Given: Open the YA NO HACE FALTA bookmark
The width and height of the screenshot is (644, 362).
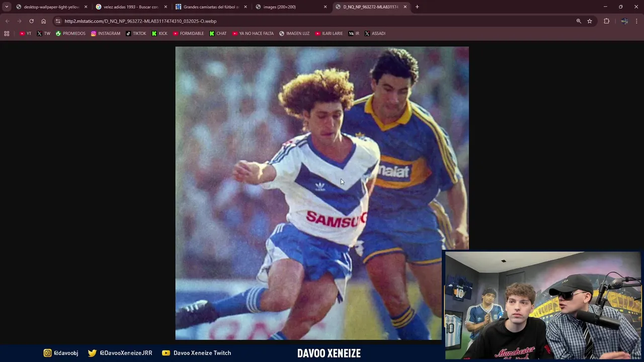Looking at the screenshot, I should (x=253, y=34).
